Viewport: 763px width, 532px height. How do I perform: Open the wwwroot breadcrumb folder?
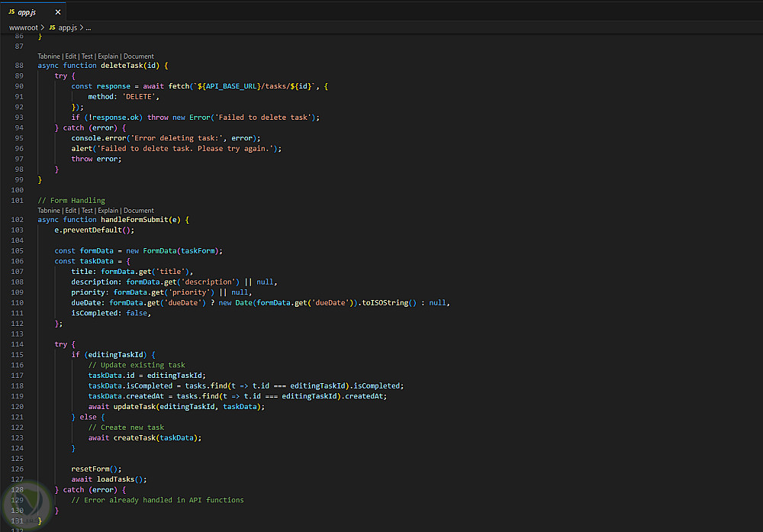23,27
